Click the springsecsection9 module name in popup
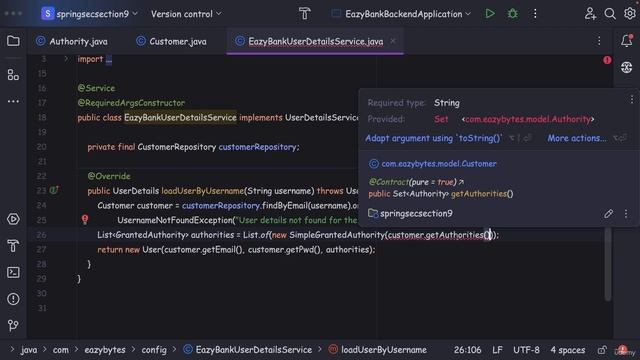 coord(416,213)
